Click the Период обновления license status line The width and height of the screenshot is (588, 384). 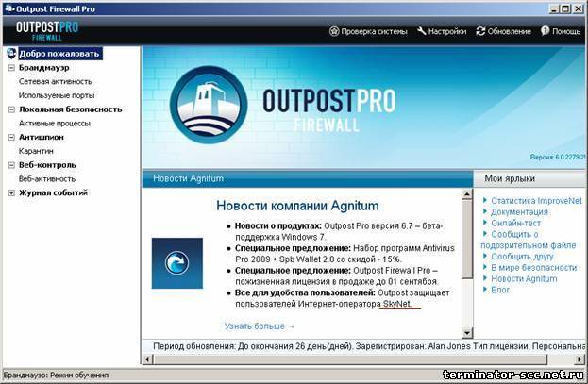coord(369,346)
